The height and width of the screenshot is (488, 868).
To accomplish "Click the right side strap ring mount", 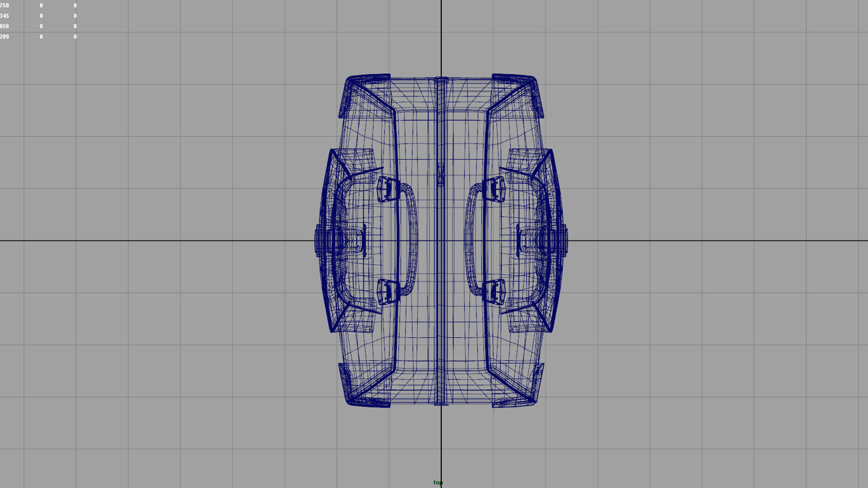I will [561, 240].
